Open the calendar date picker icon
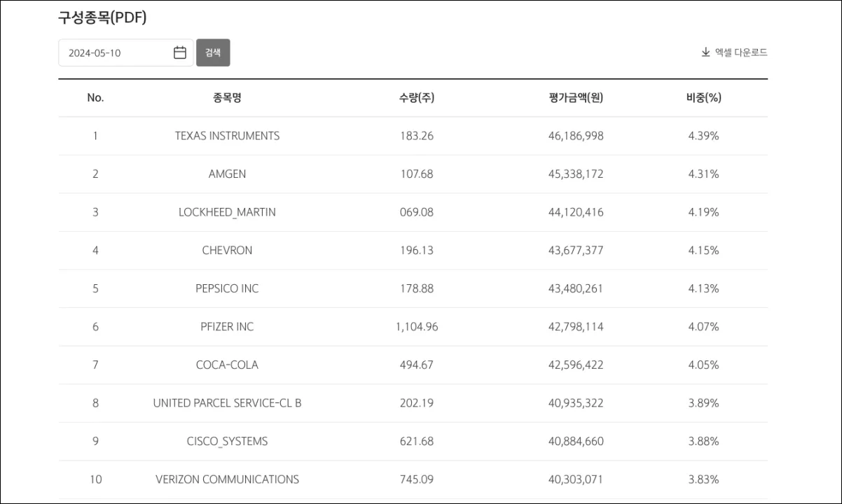842x504 pixels. [180, 52]
